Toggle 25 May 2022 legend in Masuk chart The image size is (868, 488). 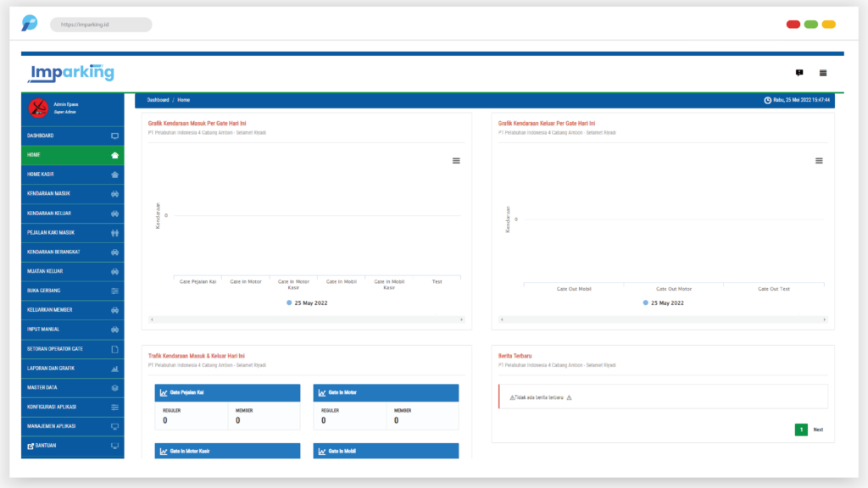307,302
